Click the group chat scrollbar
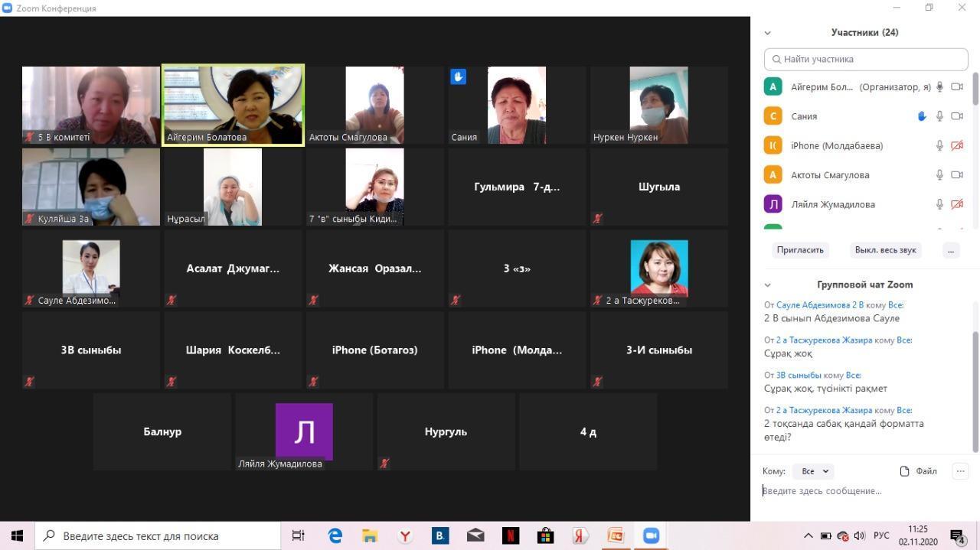The height and width of the screenshot is (550, 980). click(975, 390)
